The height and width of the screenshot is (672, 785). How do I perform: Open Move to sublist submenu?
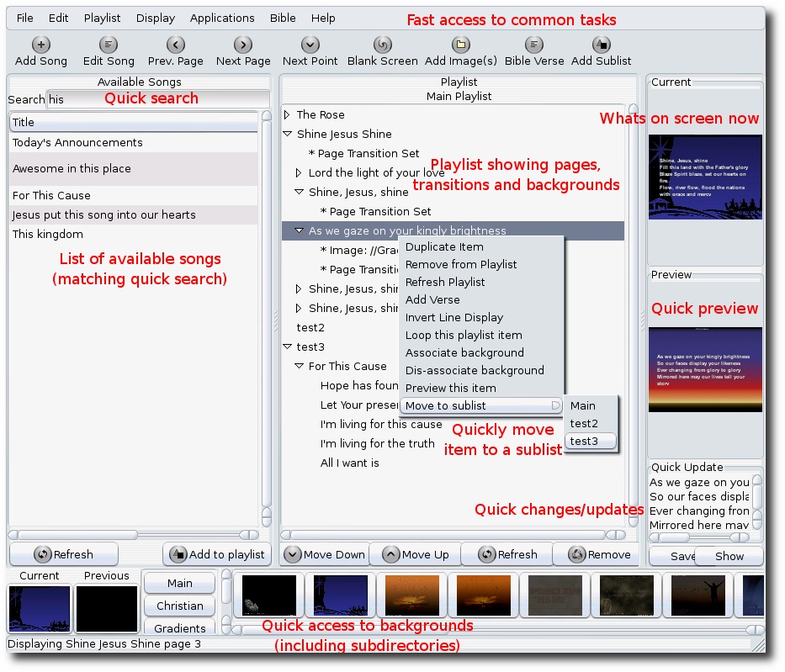(x=481, y=405)
